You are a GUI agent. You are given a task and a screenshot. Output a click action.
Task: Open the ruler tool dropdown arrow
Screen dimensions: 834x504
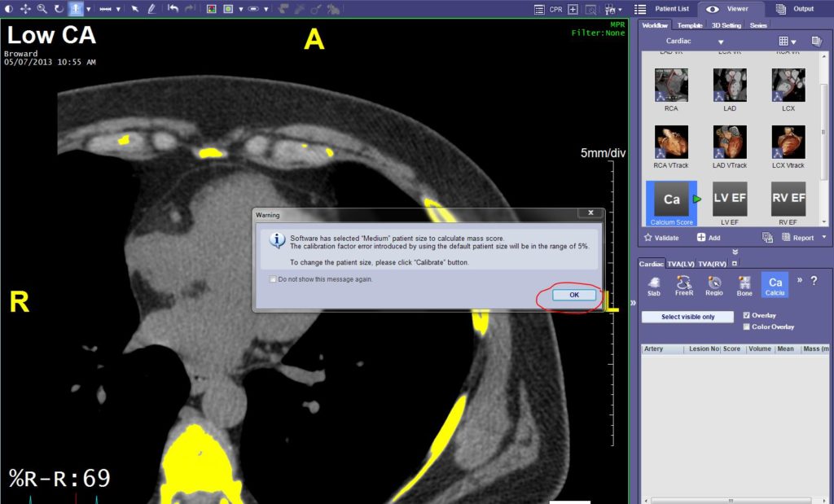coord(118,10)
